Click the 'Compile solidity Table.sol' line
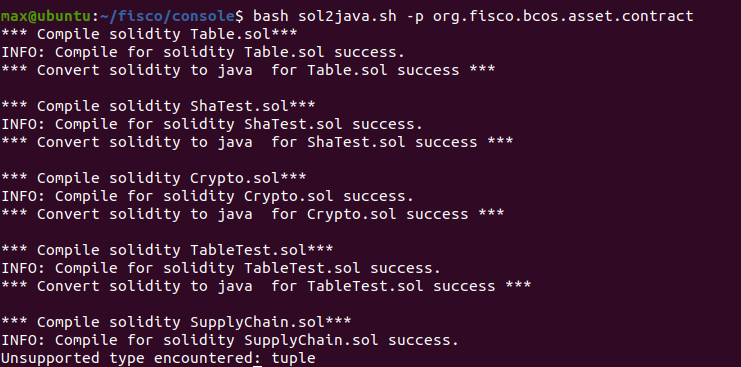Image resolution: width=741 pixels, height=367 pixels. click(x=149, y=34)
